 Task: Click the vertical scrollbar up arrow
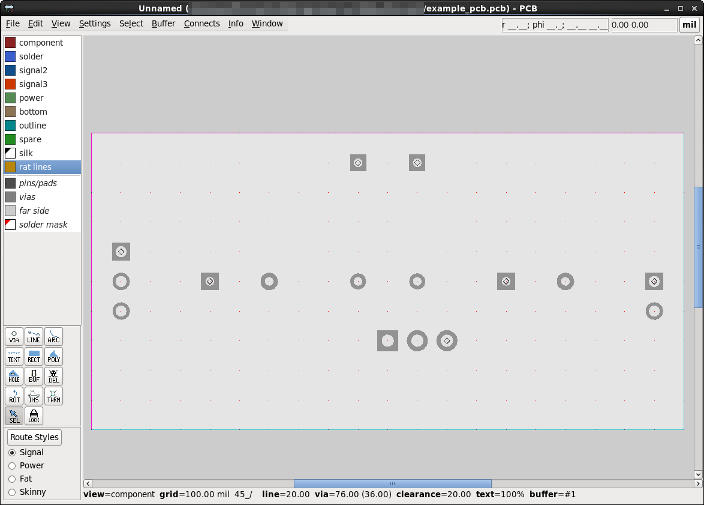[698, 40]
